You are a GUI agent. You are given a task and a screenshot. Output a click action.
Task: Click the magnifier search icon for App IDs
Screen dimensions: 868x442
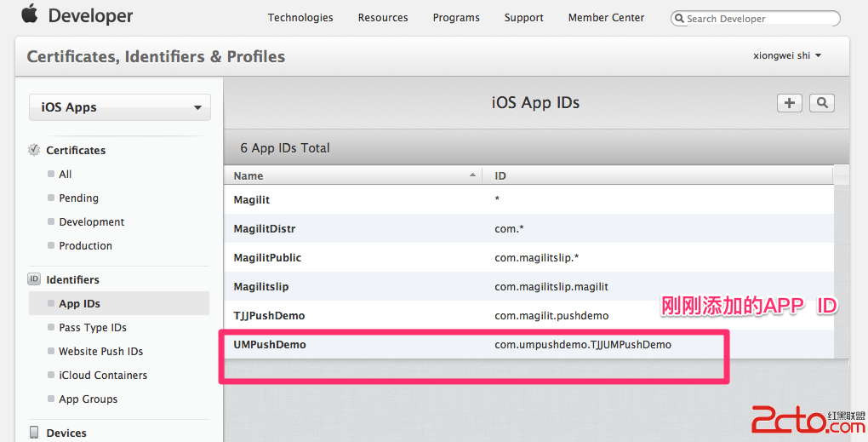click(x=821, y=103)
